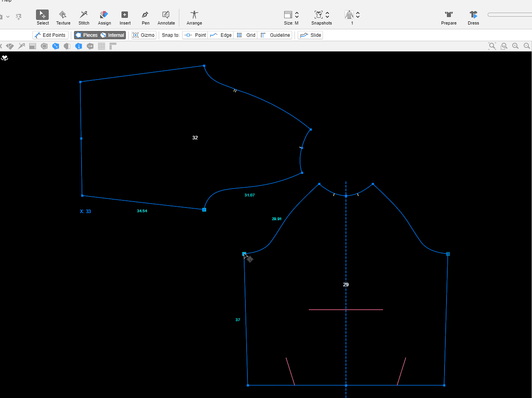Image resolution: width=532 pixels, height=398 pixels.
Task: Click the Prepare garment icon
Action: [449, 18]
